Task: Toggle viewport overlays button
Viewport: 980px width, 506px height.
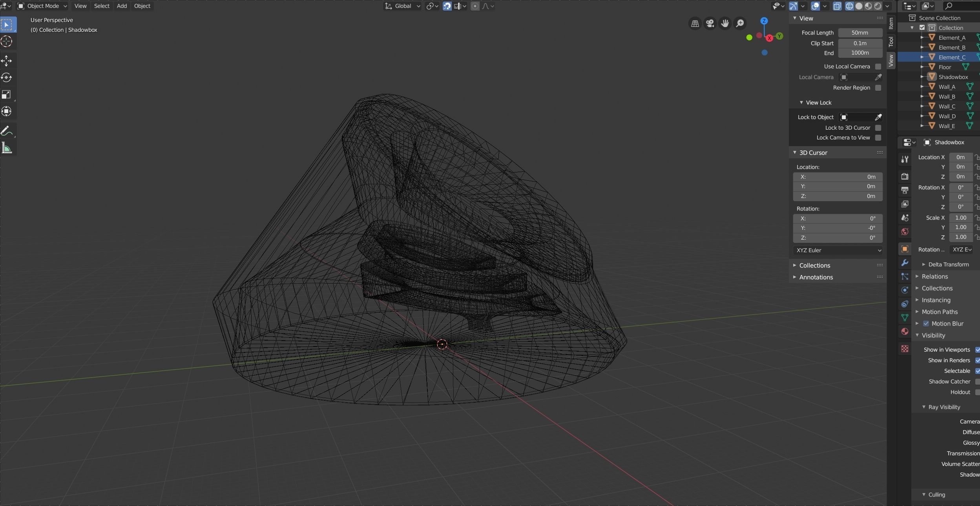Action: click(x=815, y=6)
